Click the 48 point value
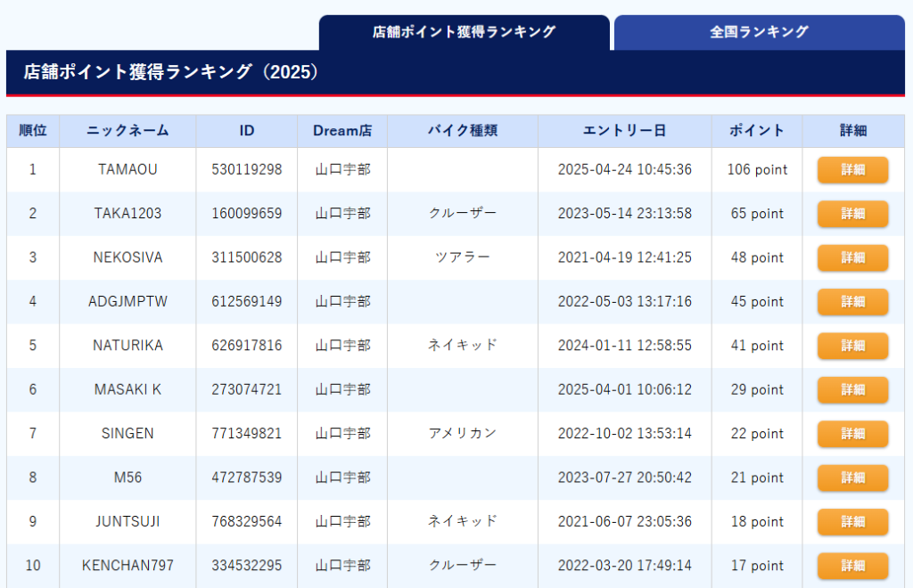Viewport: 913px width, 588px height. pos(757,257)
